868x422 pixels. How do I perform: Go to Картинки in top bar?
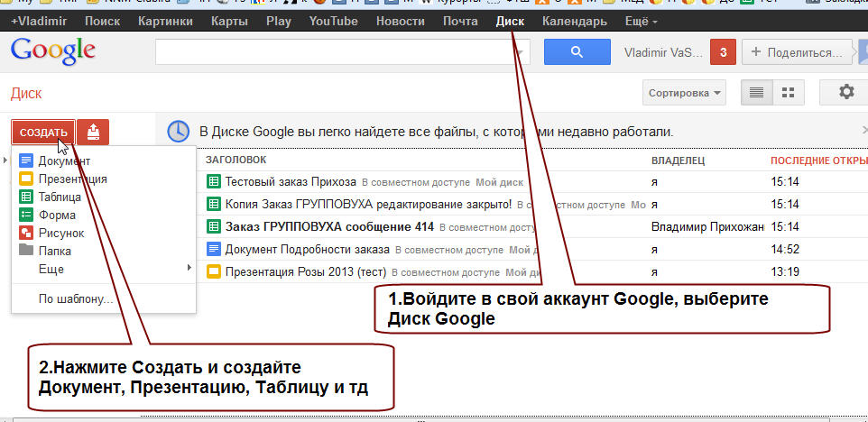click(x=165, y=22)
